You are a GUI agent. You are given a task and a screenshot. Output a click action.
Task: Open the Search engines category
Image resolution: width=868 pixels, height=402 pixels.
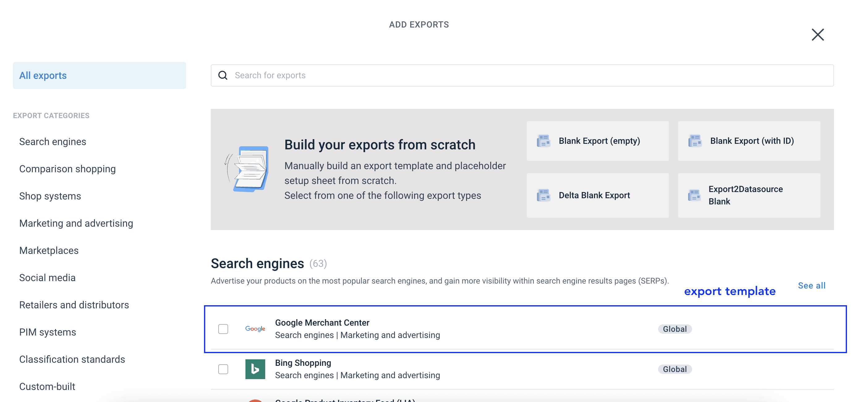pyautogui.click(x=53, y=142)
